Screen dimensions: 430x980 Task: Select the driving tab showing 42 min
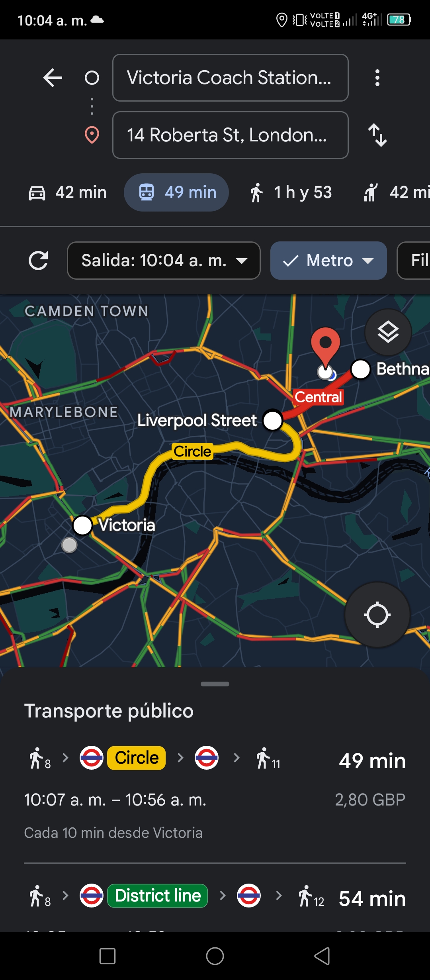point(68,192)
